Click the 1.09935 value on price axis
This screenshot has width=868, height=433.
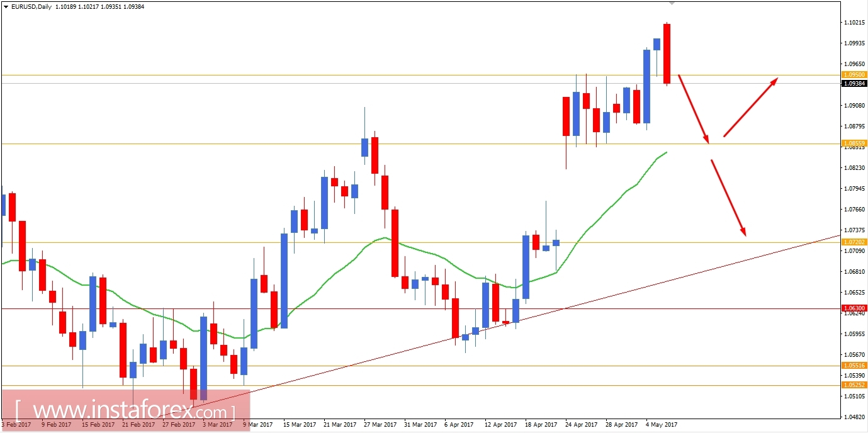click(x=854, y=43)
